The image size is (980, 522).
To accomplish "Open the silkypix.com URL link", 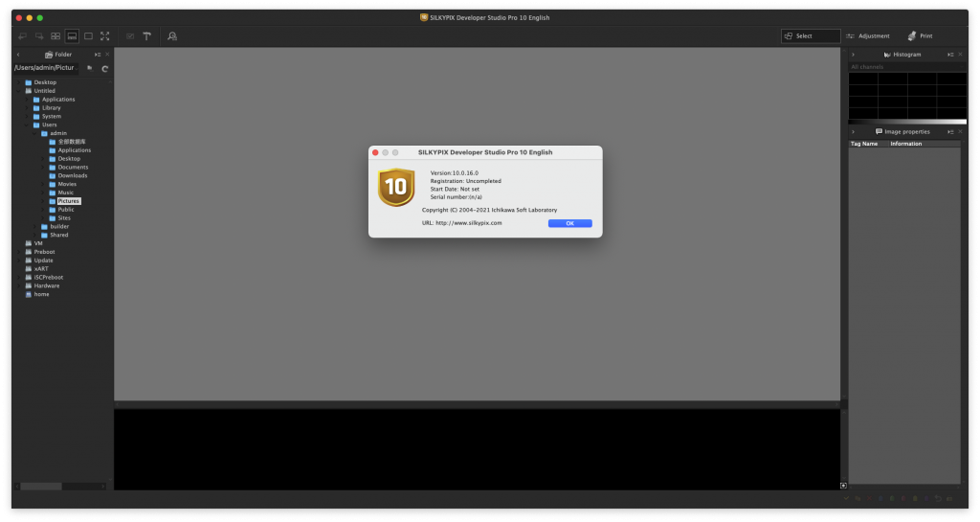I will [x=468, y=223].
